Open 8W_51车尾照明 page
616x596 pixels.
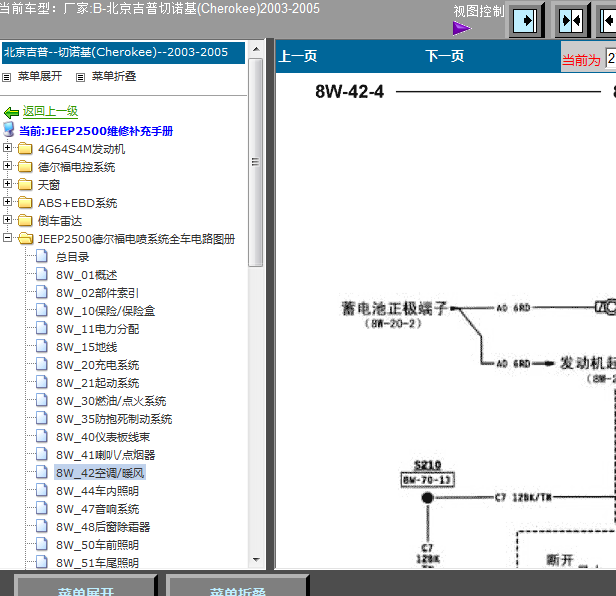pos(97,563)
